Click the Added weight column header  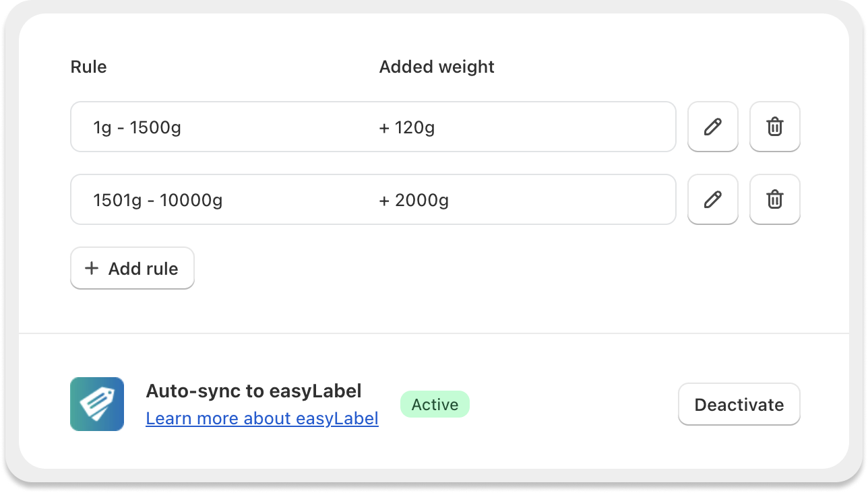pos(436,67)
